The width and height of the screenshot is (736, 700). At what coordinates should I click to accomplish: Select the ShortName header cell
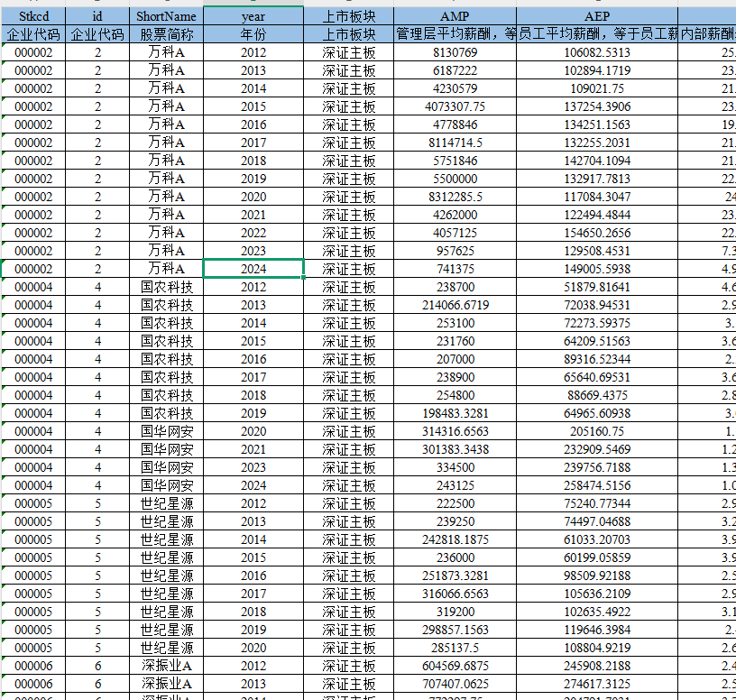[166, 16]
